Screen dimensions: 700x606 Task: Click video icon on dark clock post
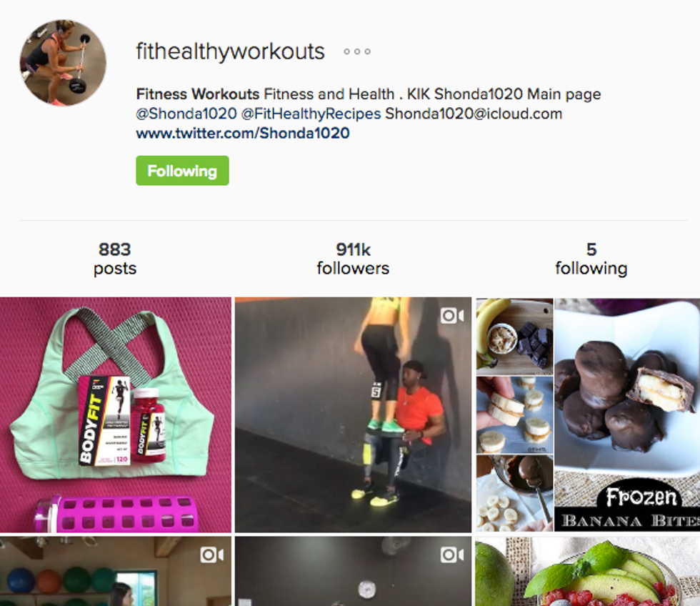point(451,555)
